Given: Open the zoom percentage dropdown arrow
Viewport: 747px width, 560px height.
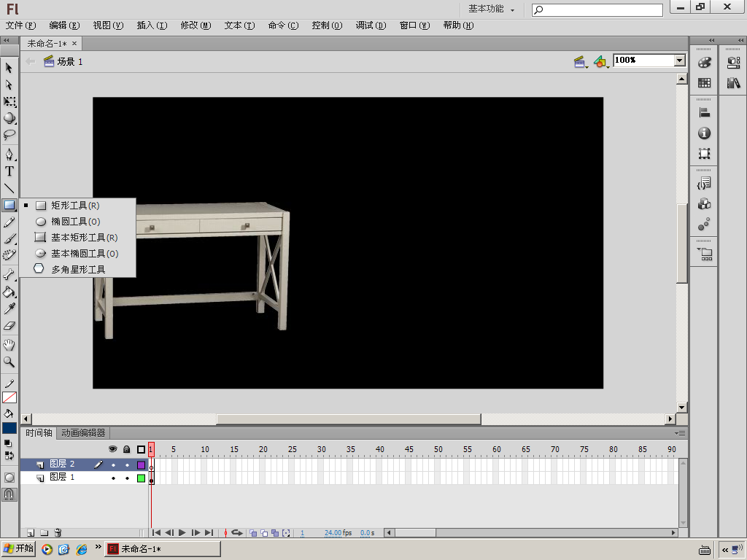Looking at the screenshot, I should click(x=679, y=61).
